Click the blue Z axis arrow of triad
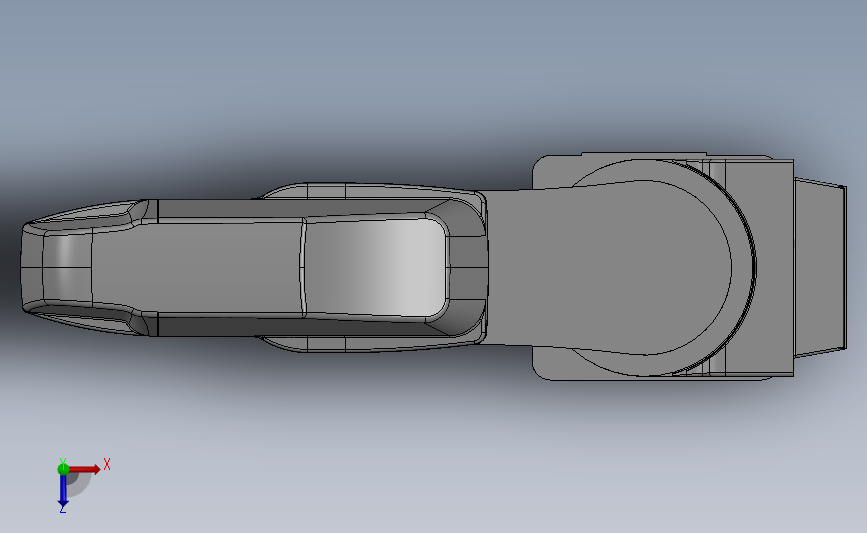Viewport: 867px width, 533px height. pyautogui.click(x=63, y=491)
